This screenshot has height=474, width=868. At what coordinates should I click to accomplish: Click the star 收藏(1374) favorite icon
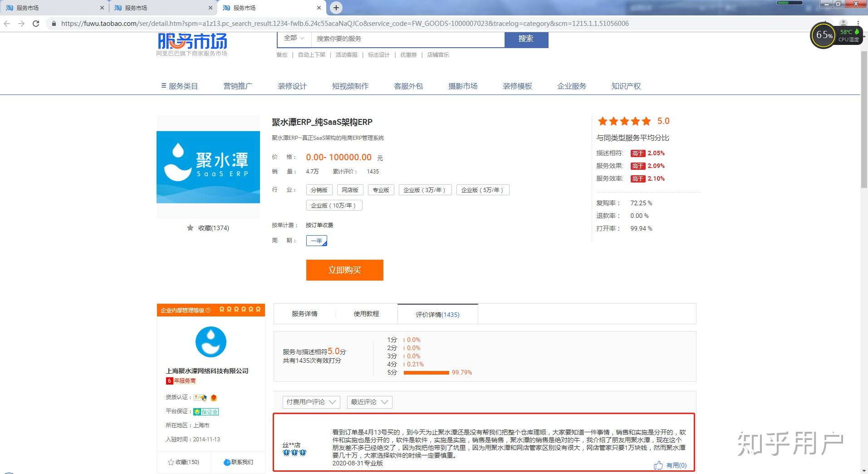[x=190, y=228]
